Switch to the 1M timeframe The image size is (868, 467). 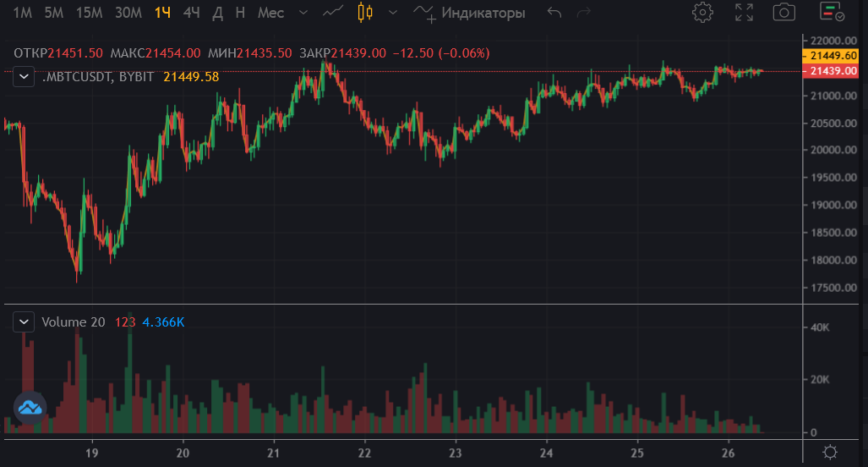click(24, 13)
